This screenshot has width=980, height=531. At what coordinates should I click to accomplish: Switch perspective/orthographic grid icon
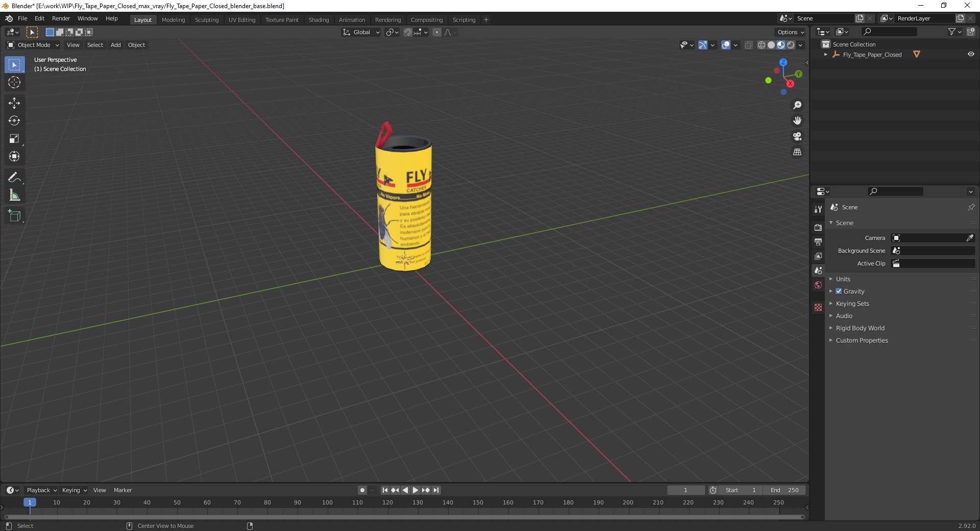pyautogui.click(x=797, y=152)
